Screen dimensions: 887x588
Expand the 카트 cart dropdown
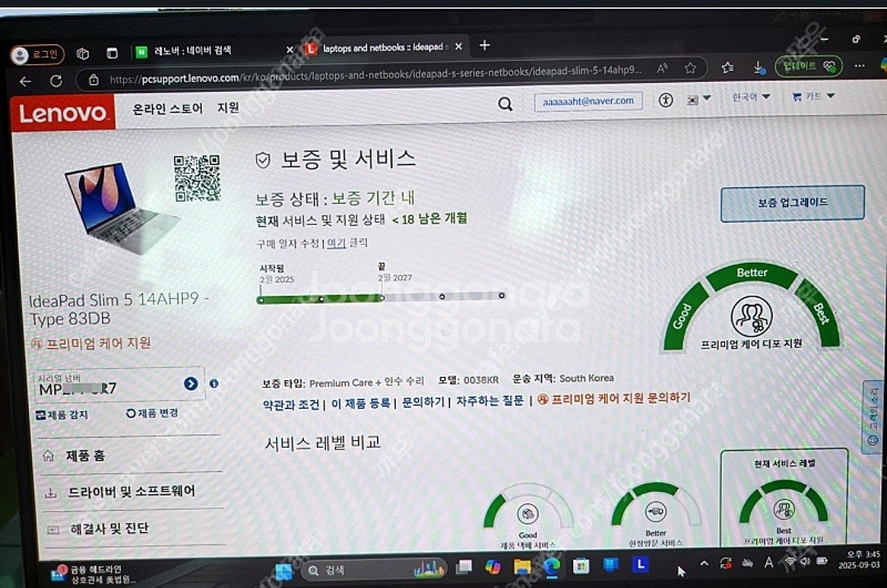pyautogui.click(x=813, y=97)
